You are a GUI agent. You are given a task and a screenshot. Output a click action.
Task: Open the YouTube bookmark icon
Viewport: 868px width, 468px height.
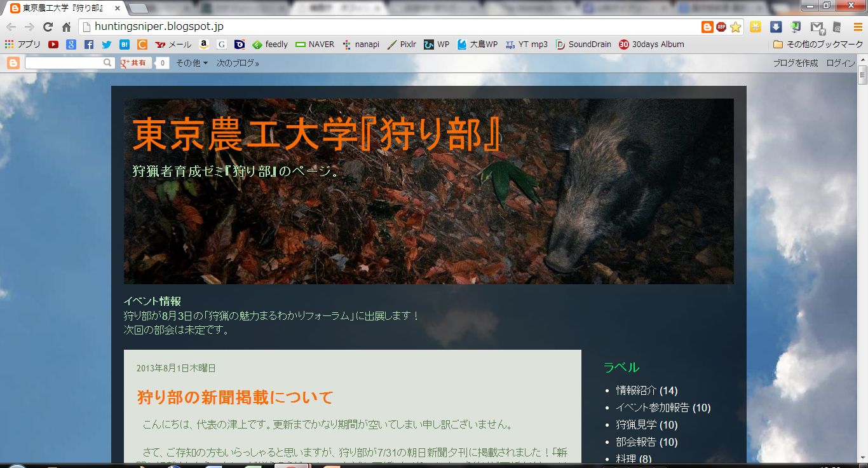(53, 45)
